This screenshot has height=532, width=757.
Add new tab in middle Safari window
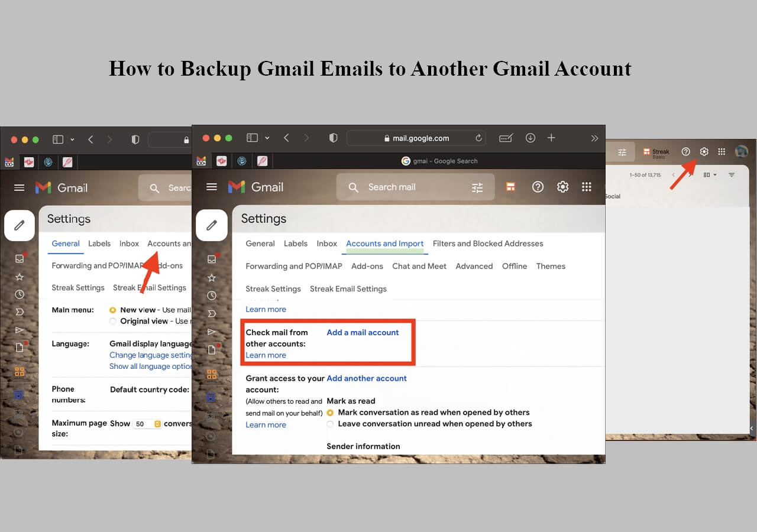click(551, 138)
